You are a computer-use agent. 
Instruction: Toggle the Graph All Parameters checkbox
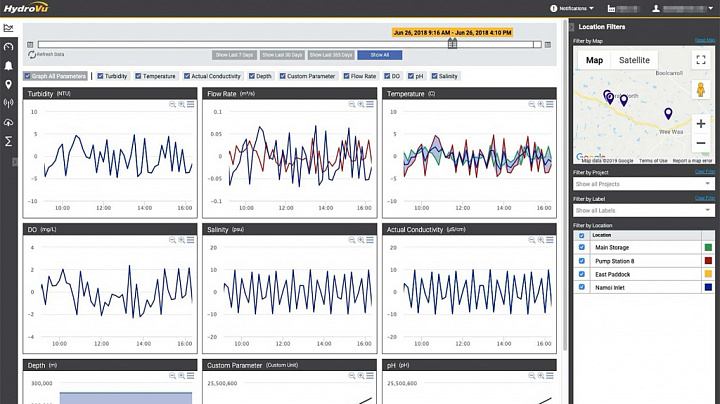pyautogui.click(x=28, y=76)
